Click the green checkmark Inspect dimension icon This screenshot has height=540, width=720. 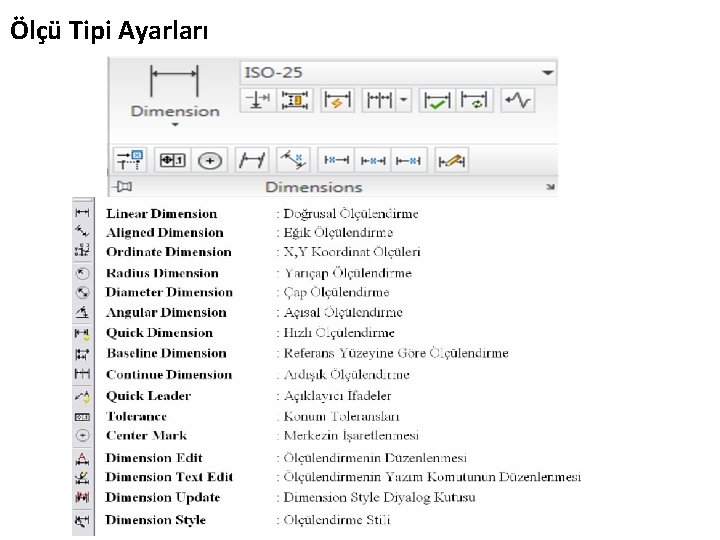coord(437,100)
